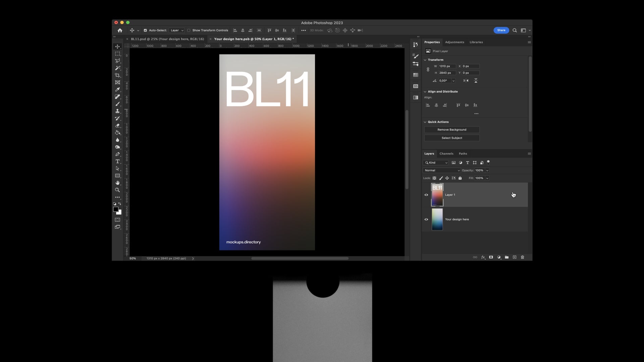Select the Eyedropper tool
Viewport: 644px width, 362px height.
pyautogui.click(x=117, y=89)
